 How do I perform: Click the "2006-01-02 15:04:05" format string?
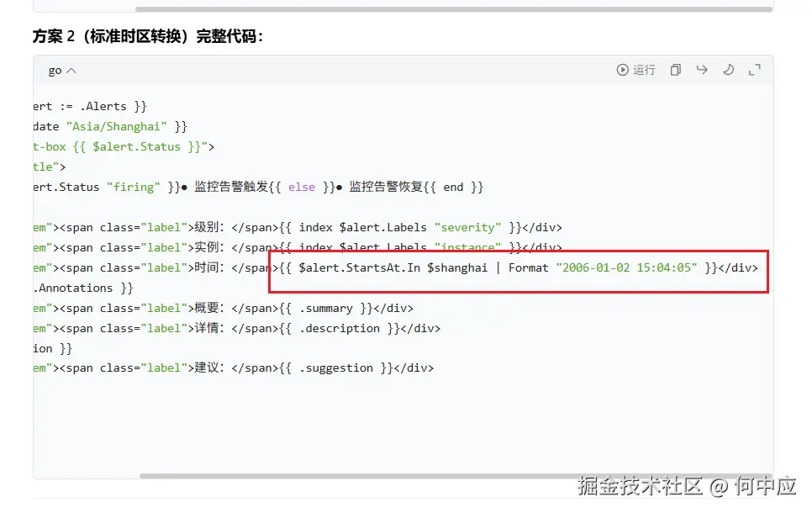coord(626,268)
